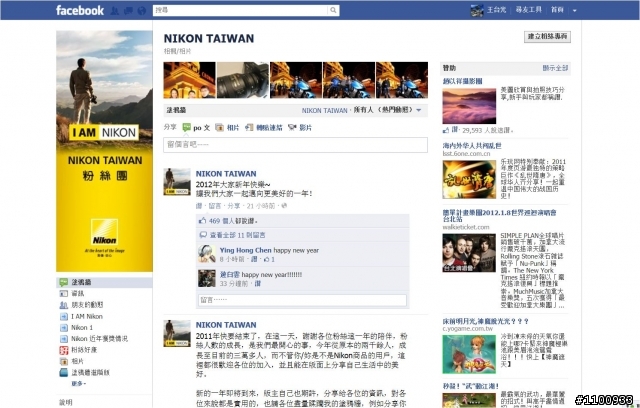Screen dimensions: 640x408
Task: Open Photos item in left sidebar
Action: [x=77, y=361]
